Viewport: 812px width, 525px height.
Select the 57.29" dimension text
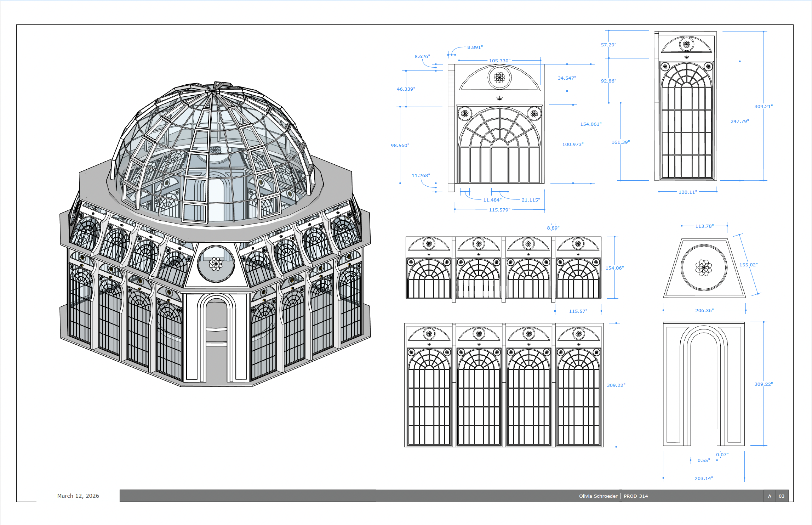point(608,45)
